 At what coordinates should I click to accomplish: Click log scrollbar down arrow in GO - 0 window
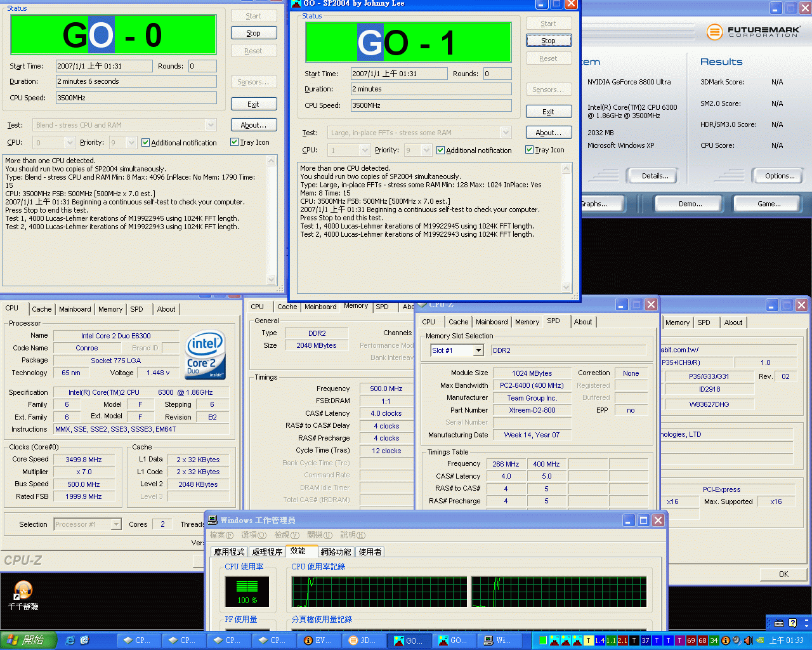click(x=272, y=279)
